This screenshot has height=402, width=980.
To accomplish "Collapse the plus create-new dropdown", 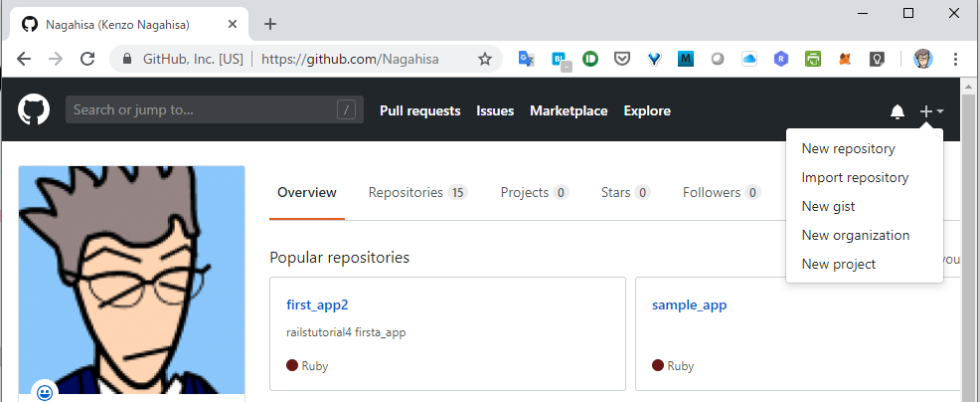I will 931,111.
